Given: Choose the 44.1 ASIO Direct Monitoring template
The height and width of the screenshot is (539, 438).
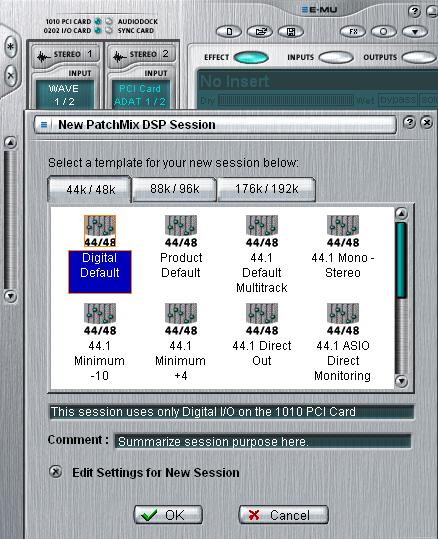Looking at the screenshot, I should click(x=343, y=342).
